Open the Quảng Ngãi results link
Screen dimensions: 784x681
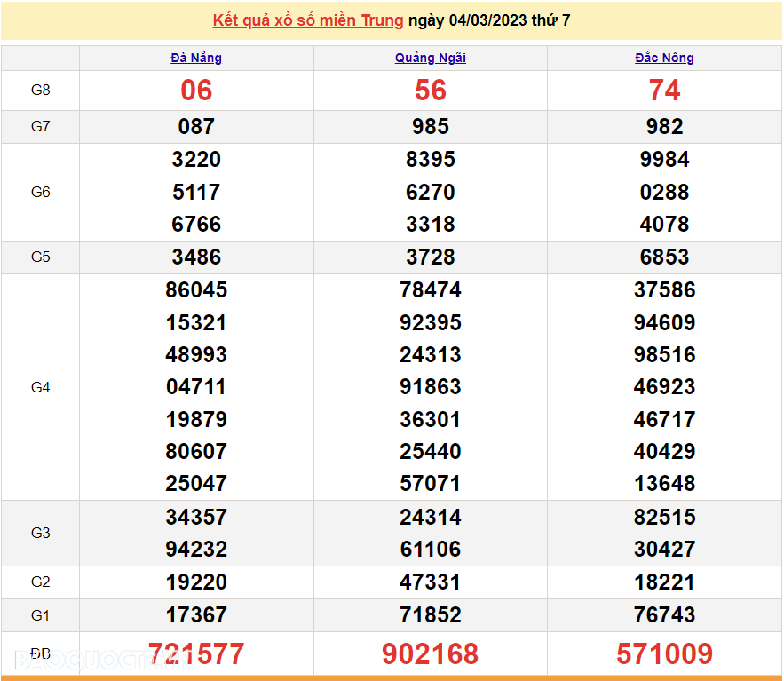[430, 58]
